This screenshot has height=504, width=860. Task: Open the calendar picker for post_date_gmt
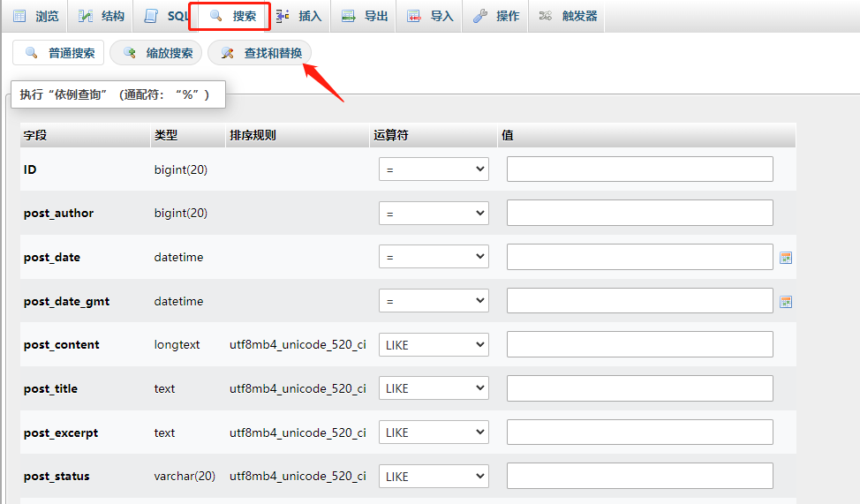[786, 302]
